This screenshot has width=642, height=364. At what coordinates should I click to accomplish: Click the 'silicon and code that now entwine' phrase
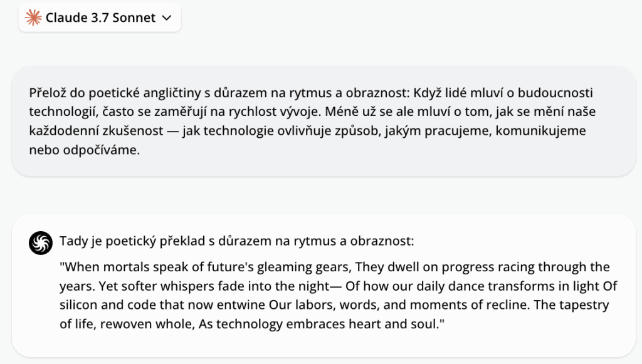click(162, 304)
